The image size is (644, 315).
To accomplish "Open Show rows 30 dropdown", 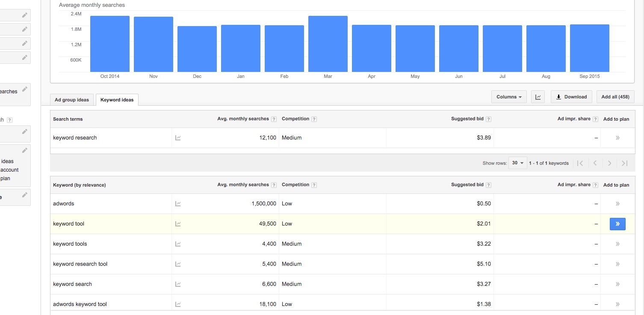I will click(518, 163).
